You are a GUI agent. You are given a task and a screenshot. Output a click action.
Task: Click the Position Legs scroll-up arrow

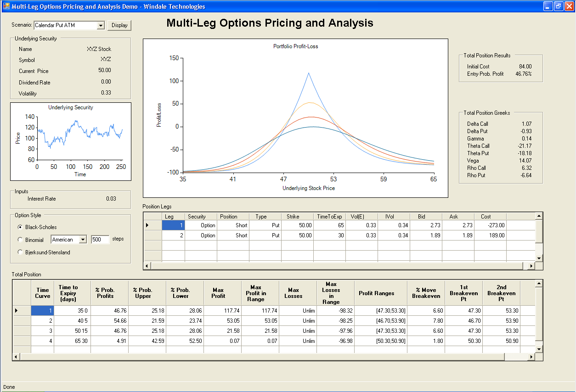click(x=539, y=216)
